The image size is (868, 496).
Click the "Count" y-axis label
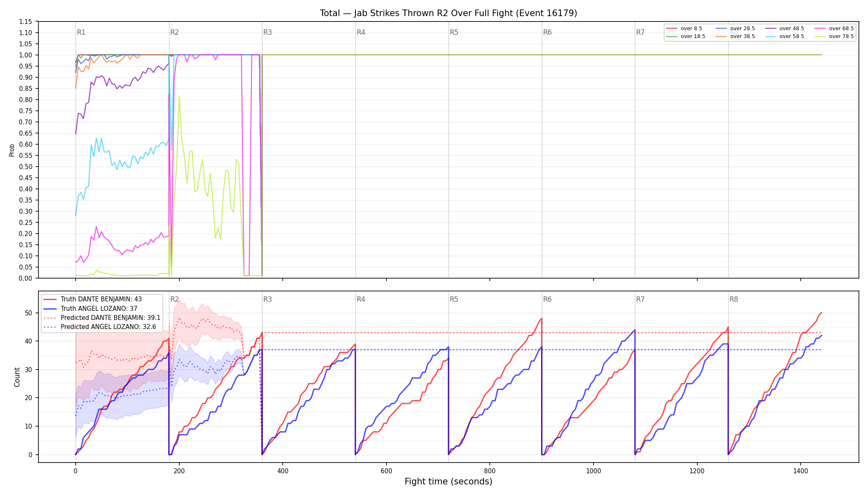17,377
